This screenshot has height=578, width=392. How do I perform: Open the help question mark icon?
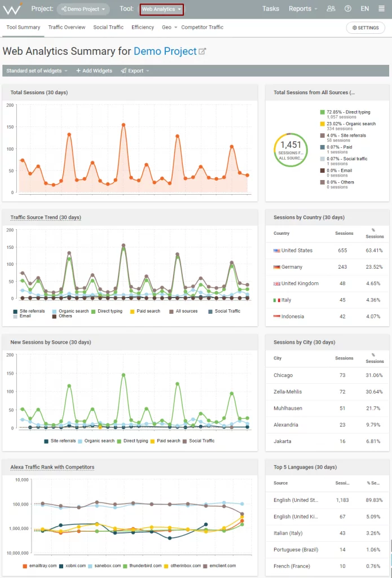348,9
